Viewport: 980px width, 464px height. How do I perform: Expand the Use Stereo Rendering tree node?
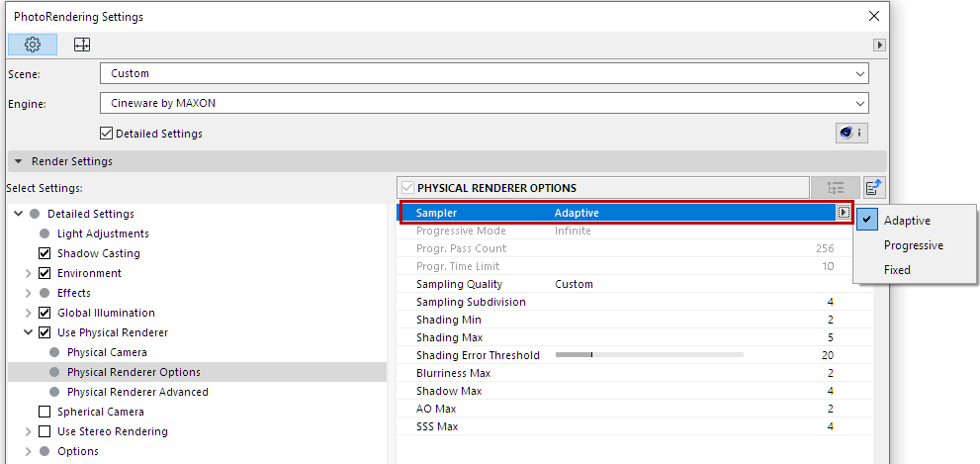click(28, 431)
